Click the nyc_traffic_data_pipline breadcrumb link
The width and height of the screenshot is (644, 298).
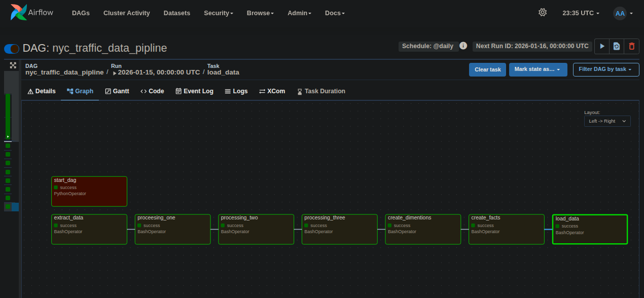pyautogui.click(x=64, y=72)
